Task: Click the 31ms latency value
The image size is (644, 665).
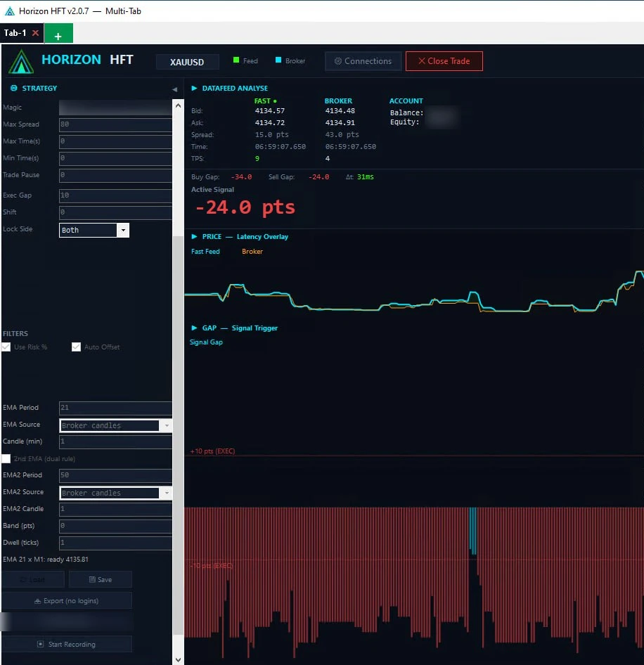Action: 366,177
